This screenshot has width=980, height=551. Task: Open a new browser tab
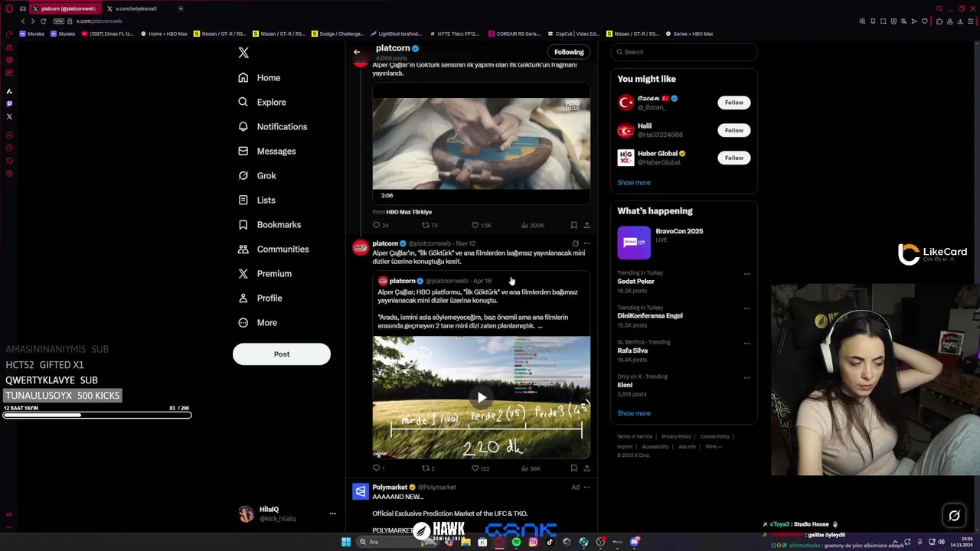tap(181, 8)
